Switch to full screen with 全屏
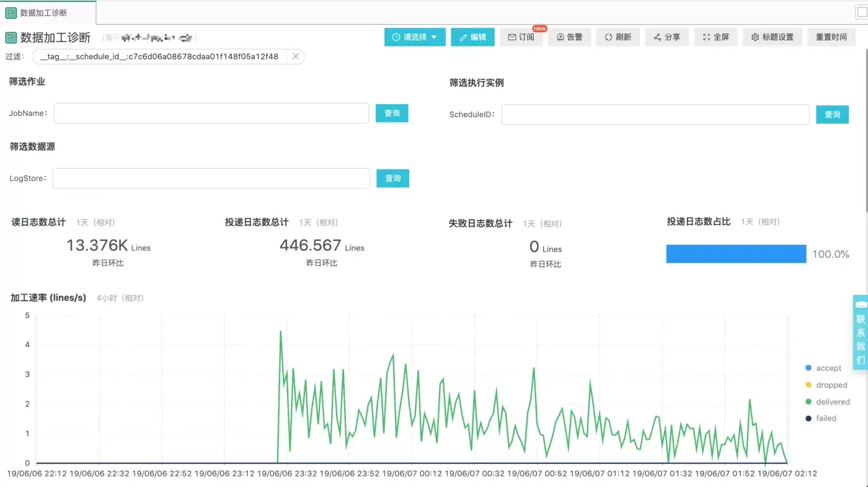This screenshot has width=868, height=487. tap(716, 37)
